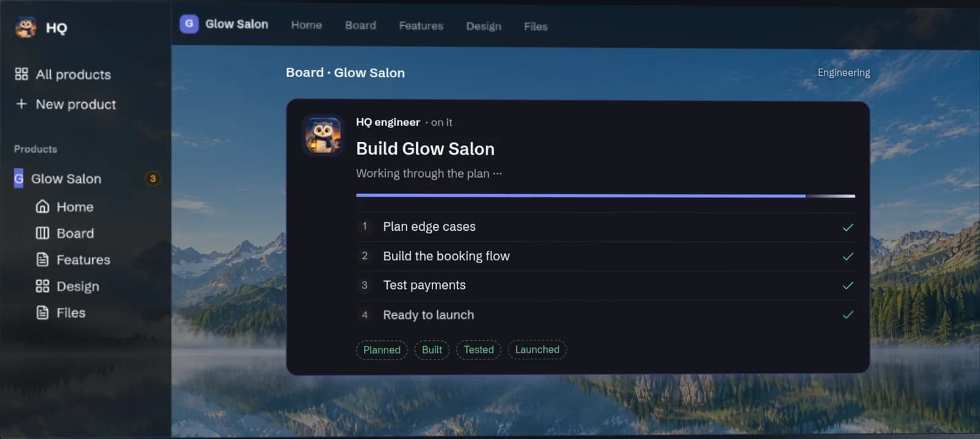Click the Board · Glow Salon breadcrumb
The height and width of the screenshot is (439, 980).
pyautogui.click(x=345, y=72)
